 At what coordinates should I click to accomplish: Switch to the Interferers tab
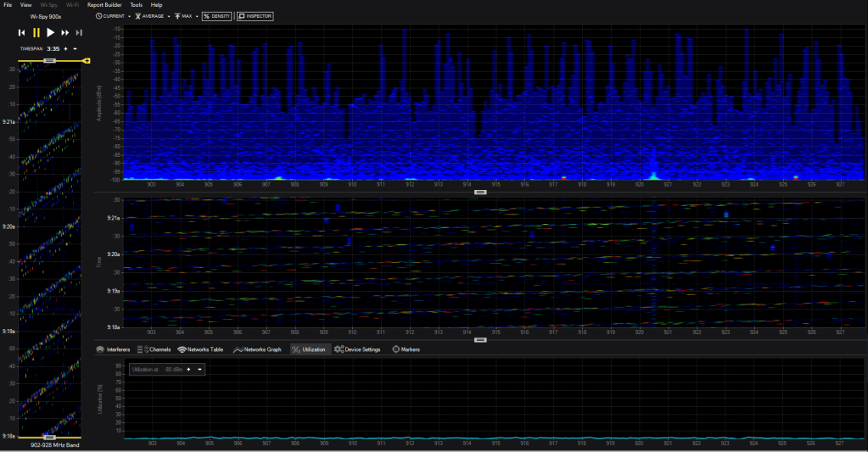coord(113,349)
